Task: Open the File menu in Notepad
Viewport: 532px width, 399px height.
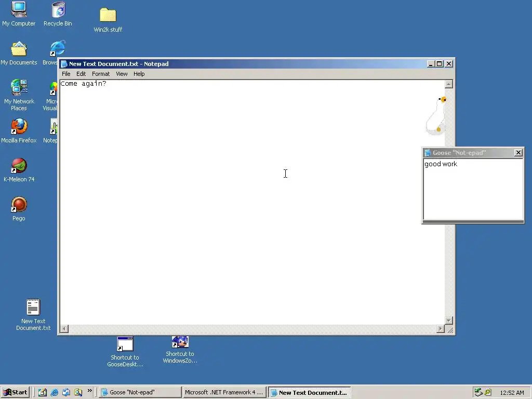Action: pos(66,74)
